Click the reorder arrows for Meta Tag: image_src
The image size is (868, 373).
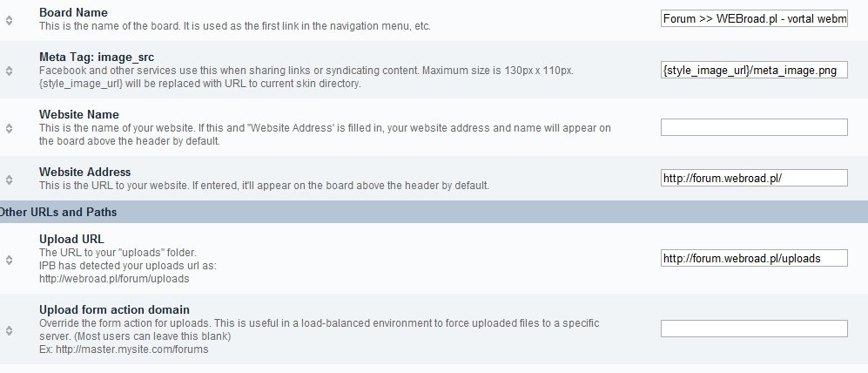pos(9,71)
